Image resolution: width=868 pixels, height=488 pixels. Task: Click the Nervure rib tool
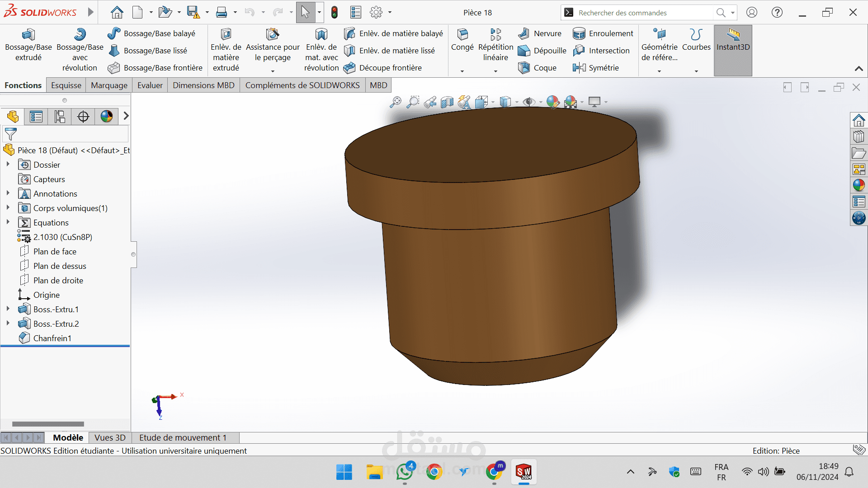(540, 33)
